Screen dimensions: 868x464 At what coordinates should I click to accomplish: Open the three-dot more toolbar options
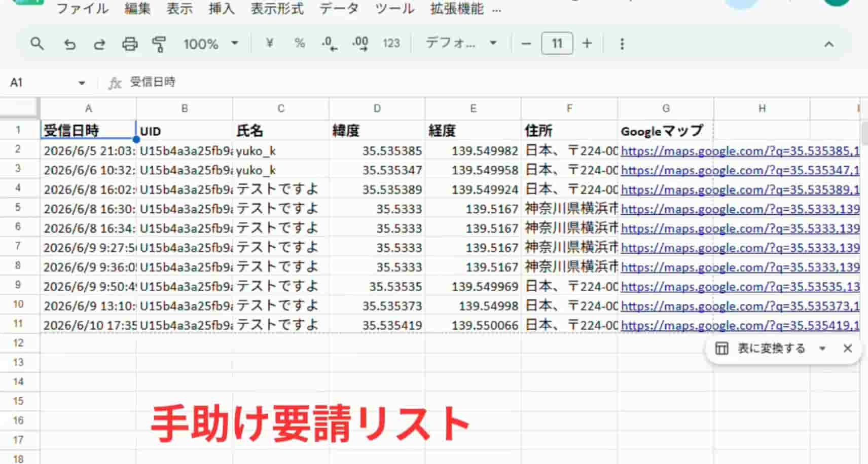pyautogui.click(x=622, y=44)
